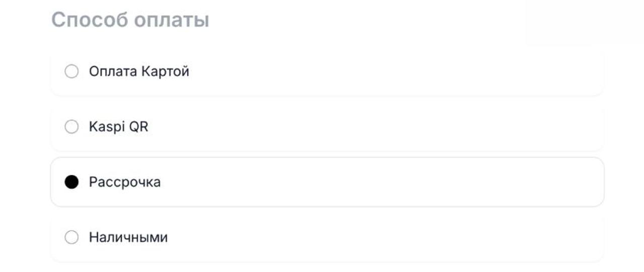
Task: Pick card payment by its circle
Action: tap(72, 72)
